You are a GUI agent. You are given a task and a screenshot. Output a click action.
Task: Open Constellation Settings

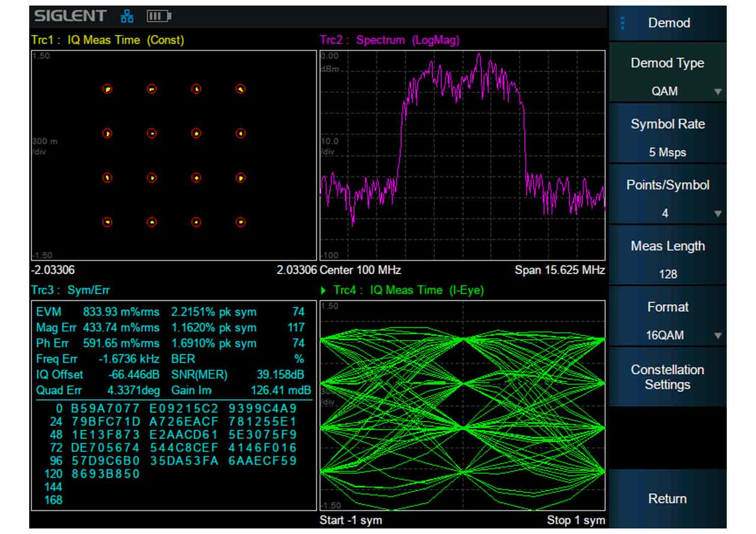pos(668,377)
